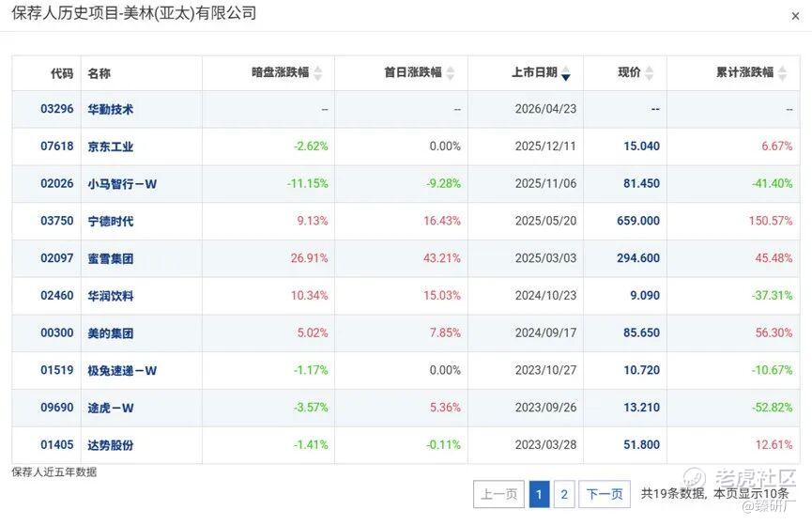Open stock 极兔速递-W
This screenshot has width=812, height=525.
(122, 371)
